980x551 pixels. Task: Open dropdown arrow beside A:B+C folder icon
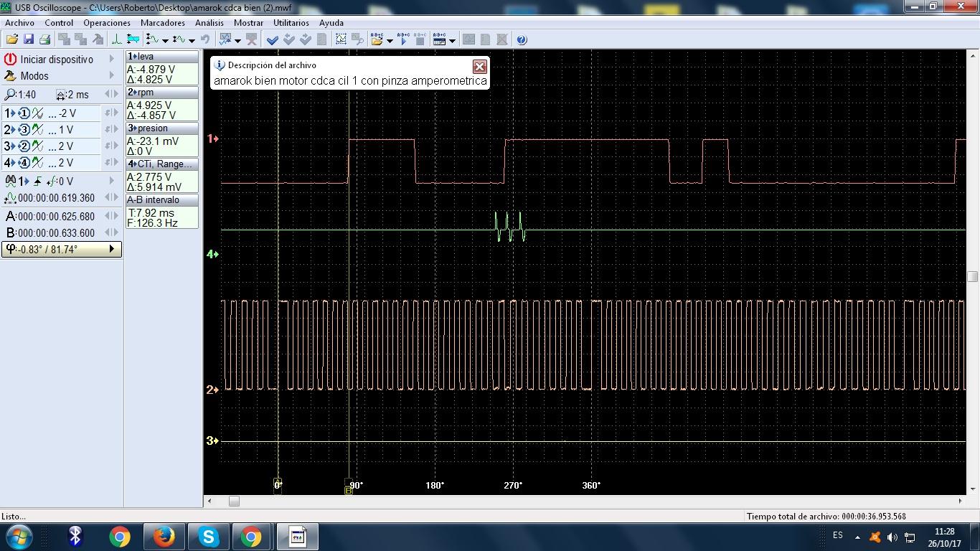coord(390,40)
